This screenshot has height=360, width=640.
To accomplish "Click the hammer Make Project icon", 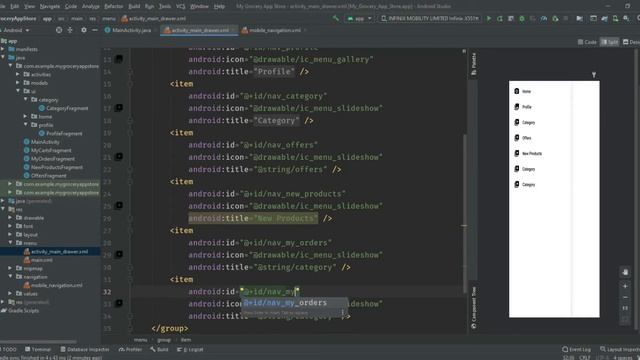I will point(336,18).
